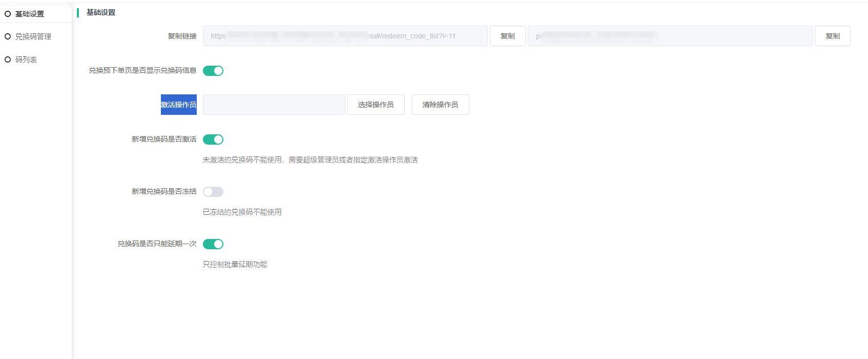Click 复制 button next to the https link field
The image size is (868, 359).
click(x=507, y=36)
